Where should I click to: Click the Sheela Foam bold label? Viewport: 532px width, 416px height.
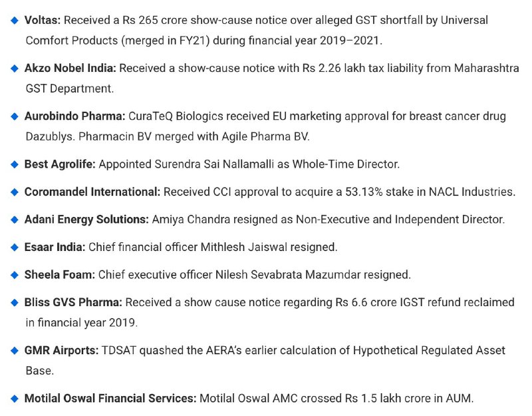pos(60,274)
